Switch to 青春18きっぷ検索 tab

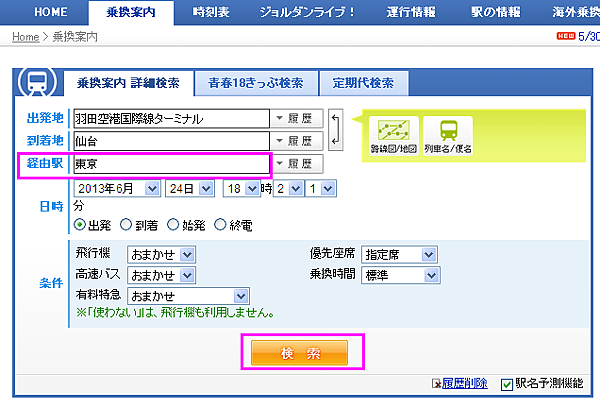256,83
